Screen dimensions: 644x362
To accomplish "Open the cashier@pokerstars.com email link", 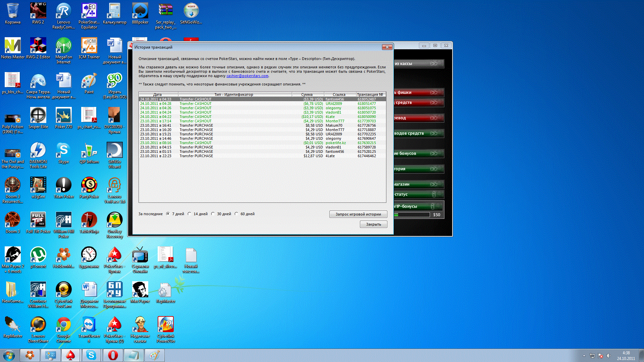I will point(247,76).
